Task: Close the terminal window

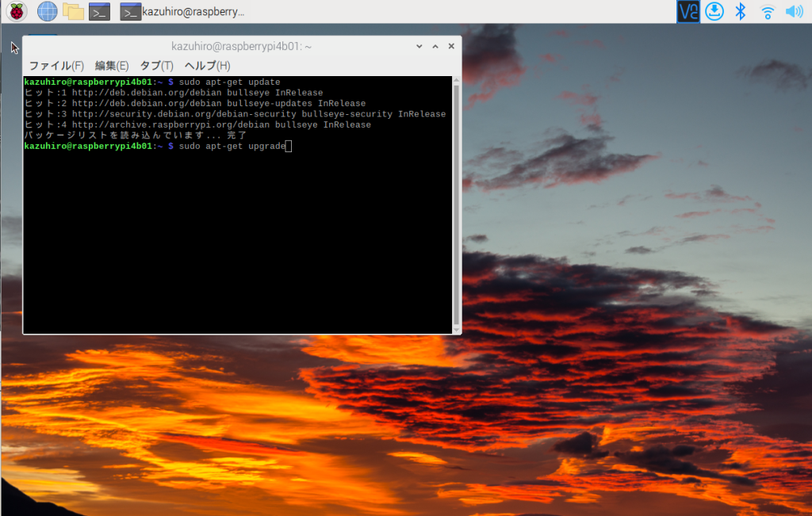Action: point(451,46)
